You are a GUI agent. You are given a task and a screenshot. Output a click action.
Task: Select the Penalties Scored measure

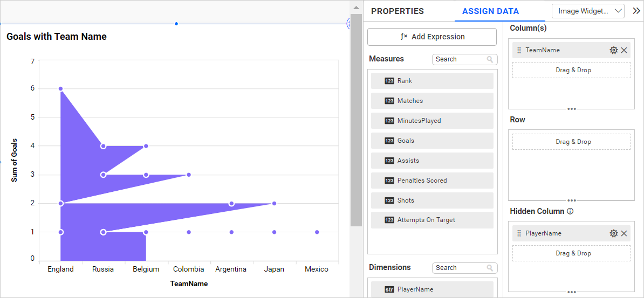click(x=432, y=181)
